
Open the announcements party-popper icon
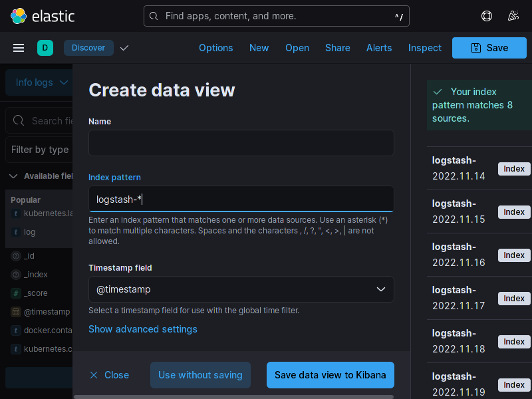(x=513, y=15)
